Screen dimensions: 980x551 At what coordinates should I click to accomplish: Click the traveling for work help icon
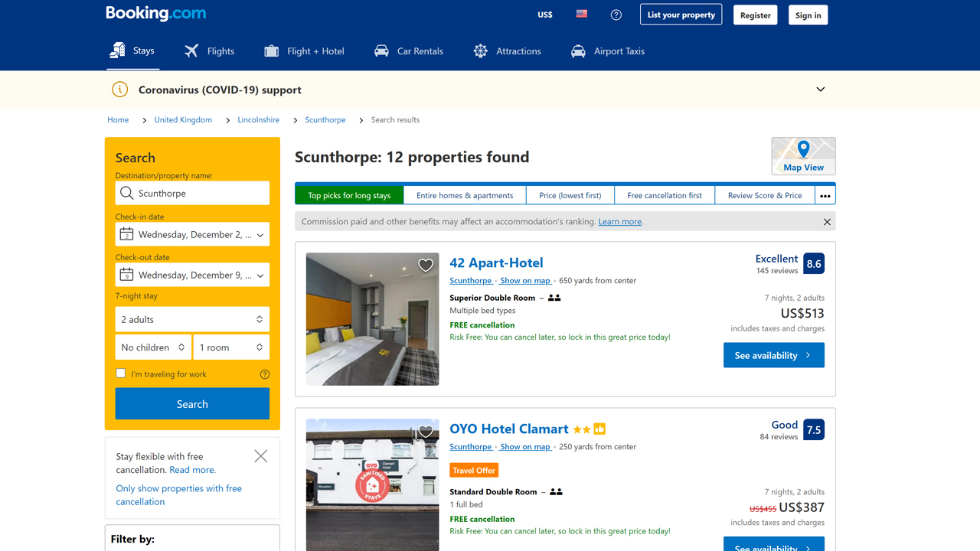click(x=265, y=374)
